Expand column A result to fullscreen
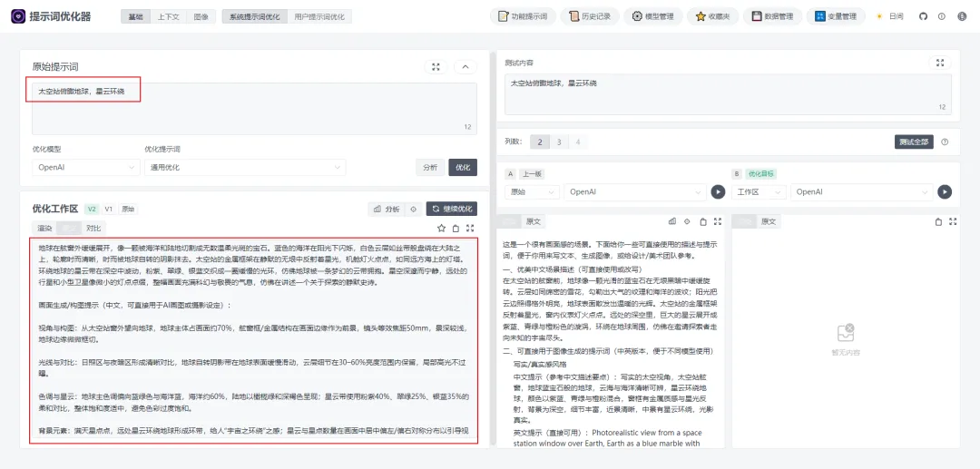Viewport: 980px width, 469px height. coord(718,221)
